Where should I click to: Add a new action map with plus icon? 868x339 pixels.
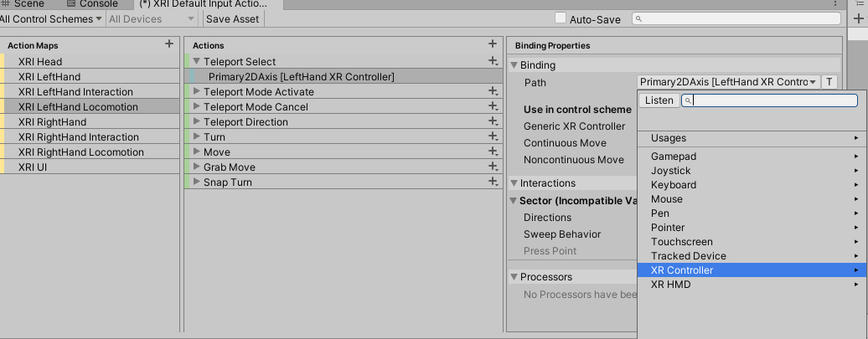coord(169,44)
